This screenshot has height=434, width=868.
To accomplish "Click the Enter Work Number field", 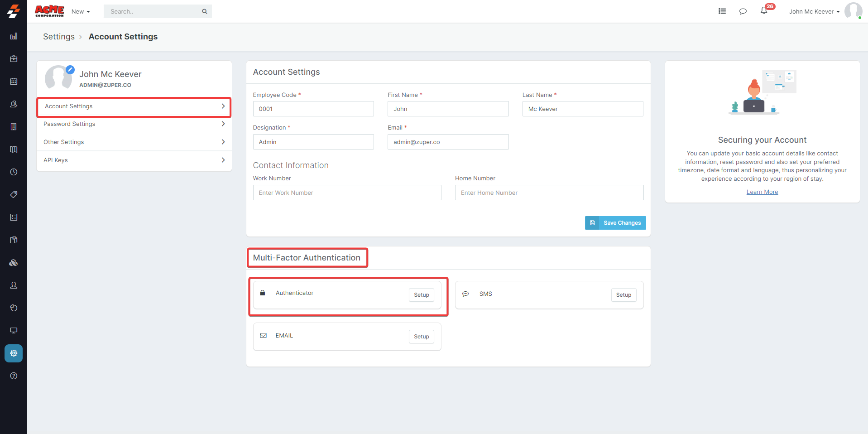I will pos(347,193).
